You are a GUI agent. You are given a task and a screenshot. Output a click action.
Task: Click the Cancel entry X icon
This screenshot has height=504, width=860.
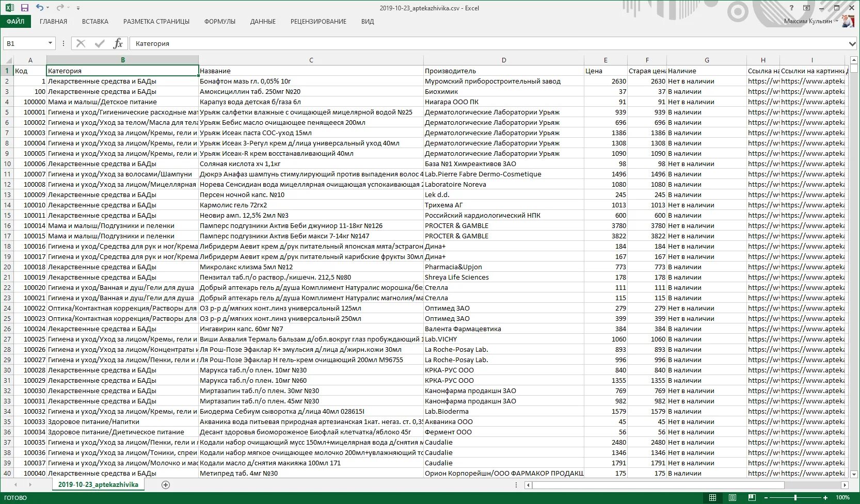tap(81, 43)
